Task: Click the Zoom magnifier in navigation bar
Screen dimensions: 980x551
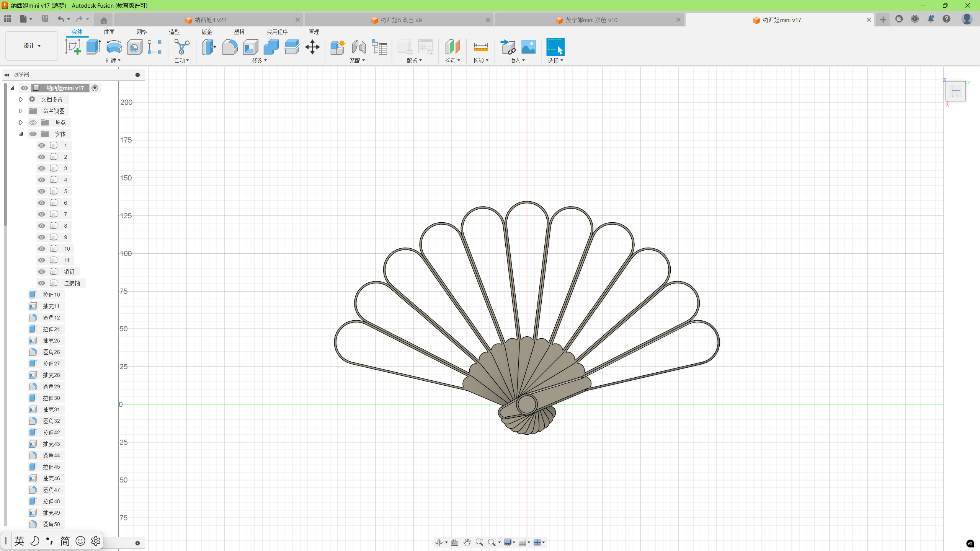Action: tap(479, 542)
